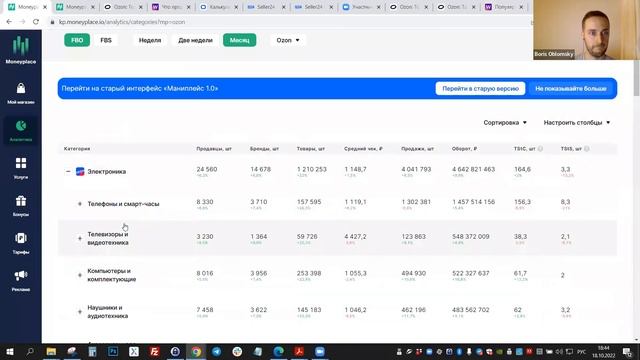The width and height of the screenshot is (640, 360).
Task: Open Наушники и аудиотехника category link
Action: pyautogui.click(x=108, y=312)
